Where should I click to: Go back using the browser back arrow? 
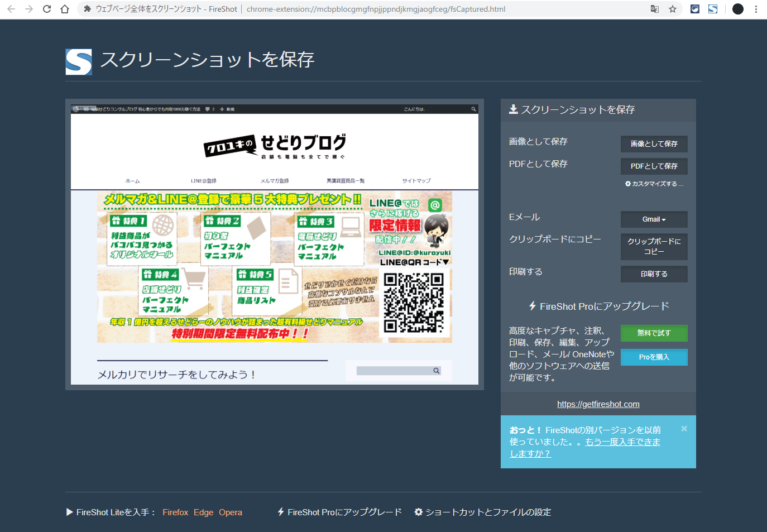11,9
